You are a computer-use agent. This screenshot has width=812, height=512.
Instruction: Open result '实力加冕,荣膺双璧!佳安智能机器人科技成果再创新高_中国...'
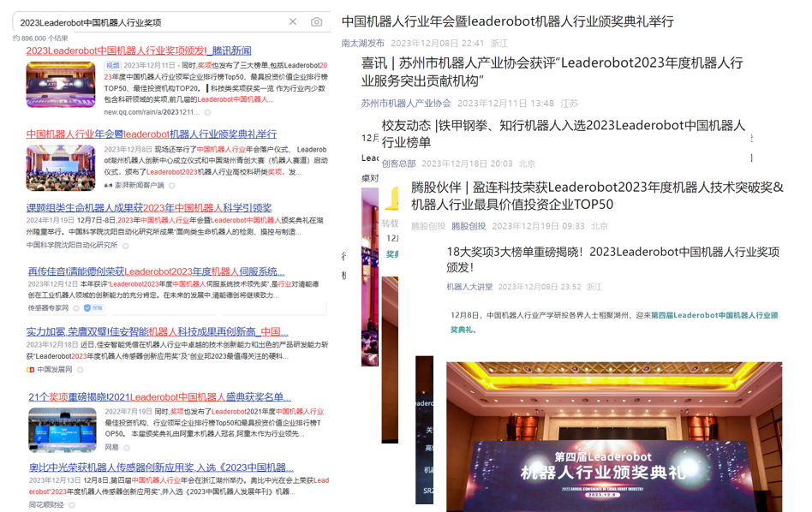click(x=158, y=331)
